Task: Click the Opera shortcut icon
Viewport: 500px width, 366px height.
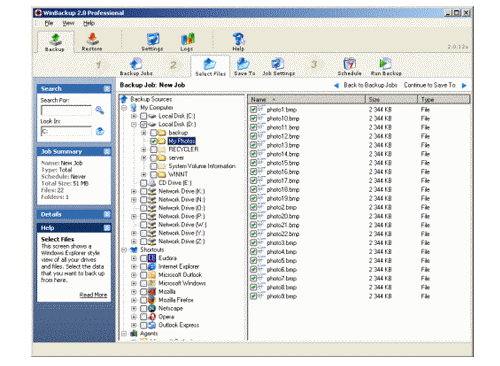Action: 152,317
